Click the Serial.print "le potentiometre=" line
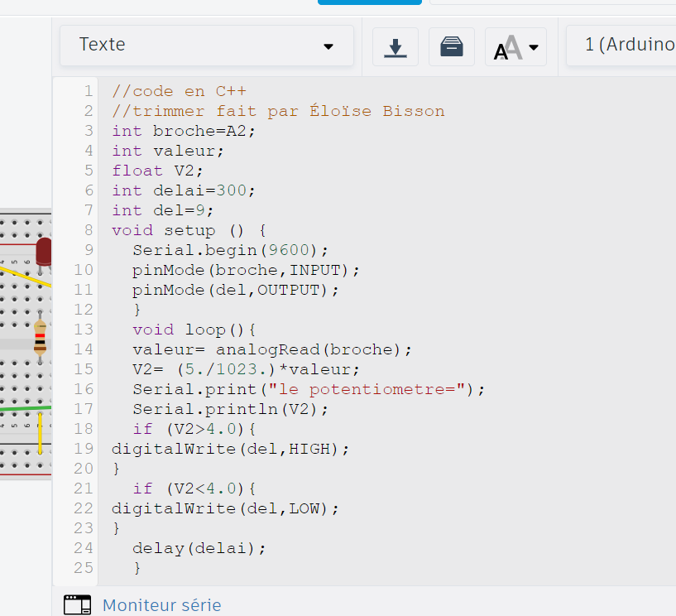 click(x=309, y=389)
